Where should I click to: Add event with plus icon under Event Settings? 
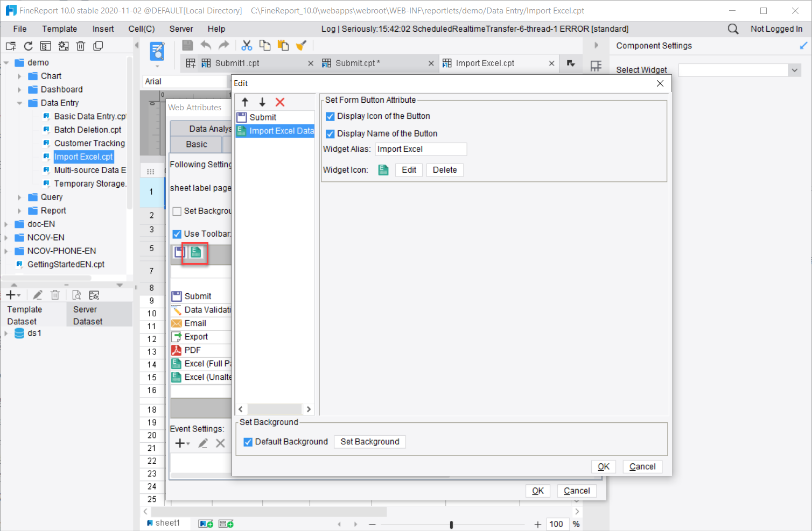pos(183,443)
